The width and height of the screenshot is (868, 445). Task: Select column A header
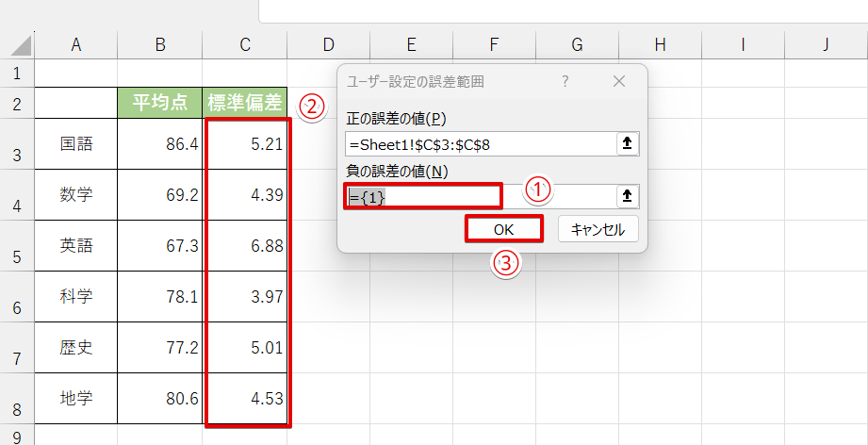point(76,44)
